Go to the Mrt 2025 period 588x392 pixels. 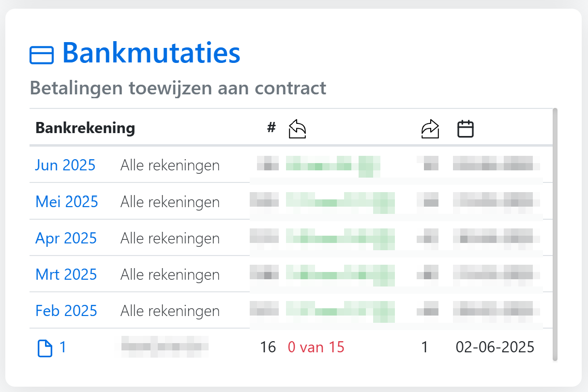66,274
